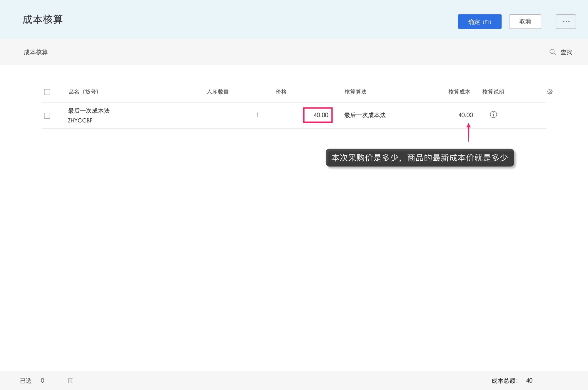Tick the select-all header checkbox
The width and height of the screenshot is (588, 390).
coord(47,92)
